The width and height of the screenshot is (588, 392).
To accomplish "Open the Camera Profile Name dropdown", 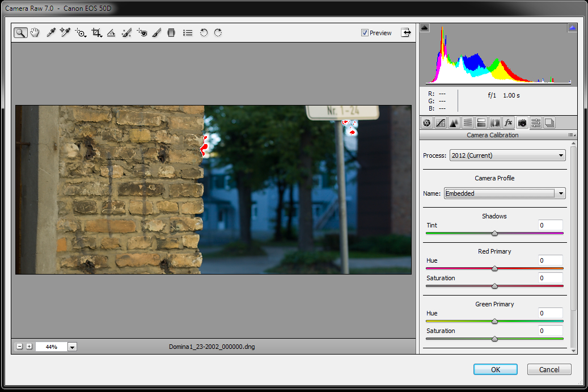I will pyautogui.click(x=505, y=193).
